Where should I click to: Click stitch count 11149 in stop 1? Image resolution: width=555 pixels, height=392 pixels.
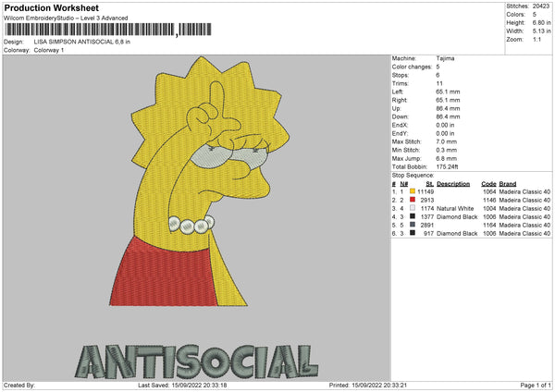(x=425, y=191)
